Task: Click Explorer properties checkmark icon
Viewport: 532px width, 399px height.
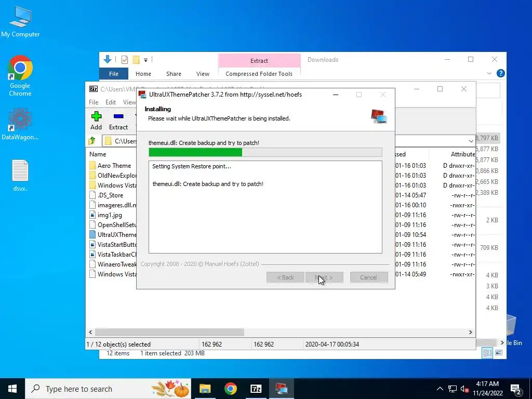Action: (x=125, y=60)
